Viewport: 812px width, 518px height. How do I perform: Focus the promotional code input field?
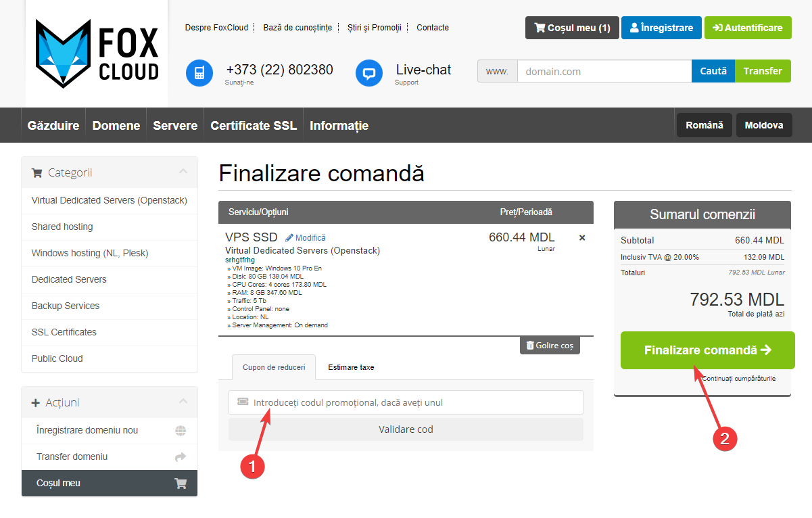point(412,402)
